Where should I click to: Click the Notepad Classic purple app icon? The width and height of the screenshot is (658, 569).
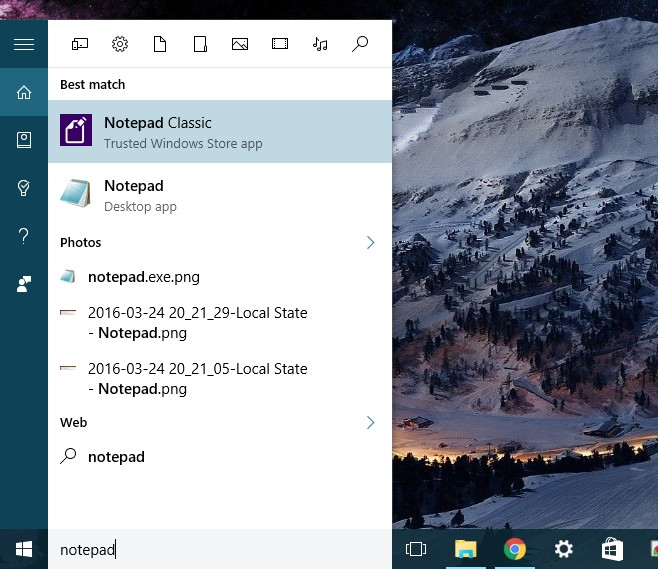(x=76, y=130)
